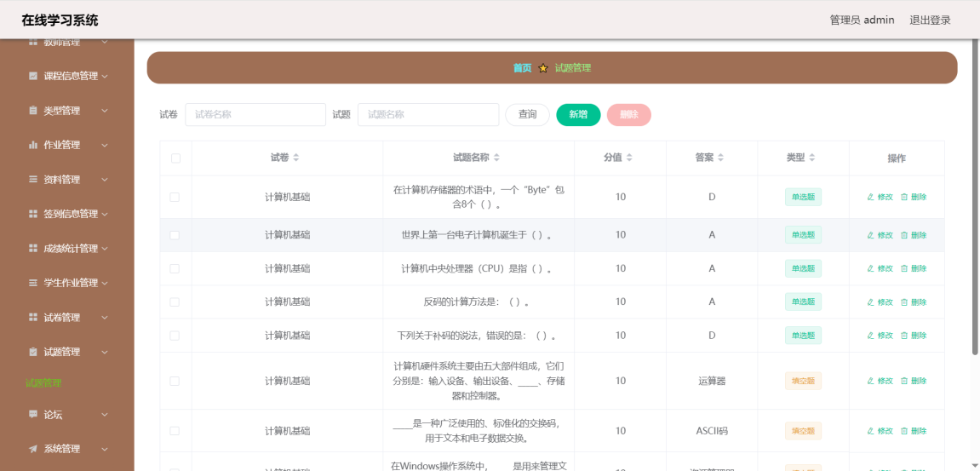Toggle the select-all checkbox in the table header

[x=175, y=158]
